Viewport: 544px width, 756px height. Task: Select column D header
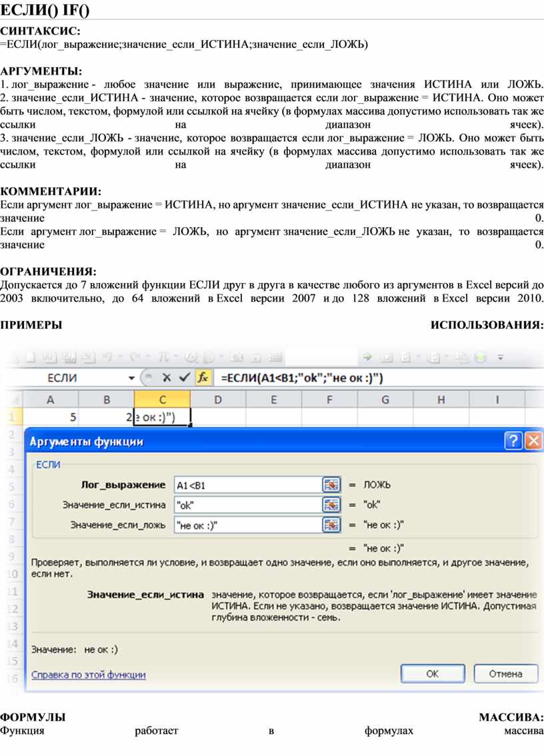[x=218, y=400]
